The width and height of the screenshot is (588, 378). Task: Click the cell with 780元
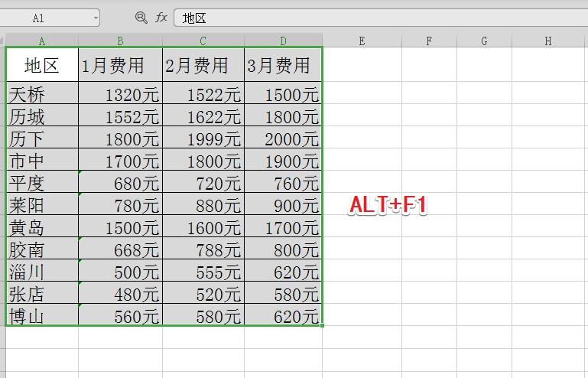tap(120, 204)
